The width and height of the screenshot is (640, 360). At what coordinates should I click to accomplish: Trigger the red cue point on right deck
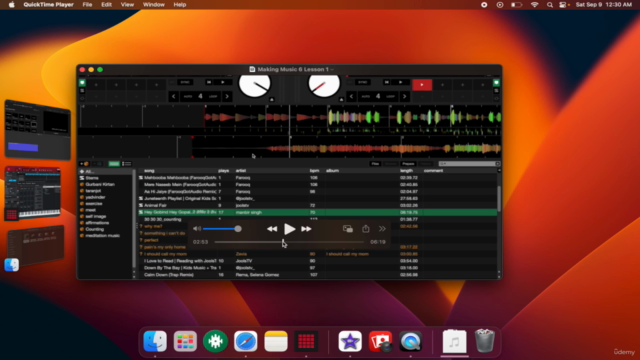coord(422,84)
